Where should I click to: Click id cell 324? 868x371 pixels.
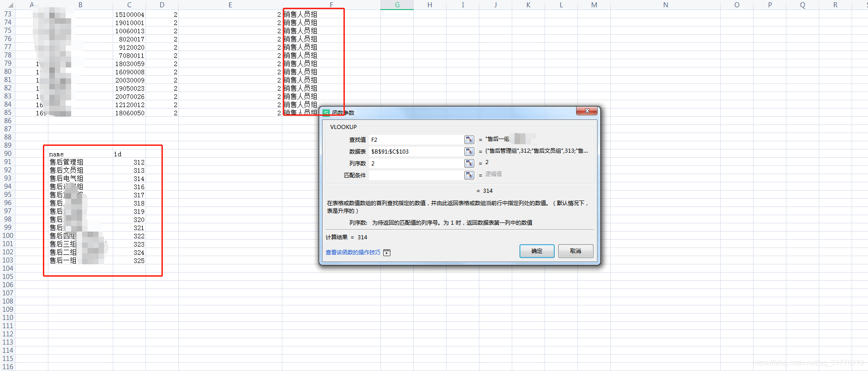tap(129, 252)
